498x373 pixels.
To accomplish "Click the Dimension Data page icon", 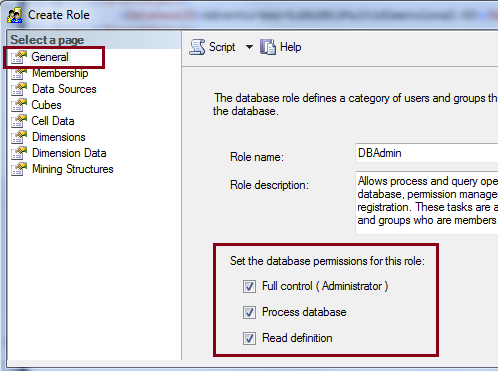I will [19, 153].
